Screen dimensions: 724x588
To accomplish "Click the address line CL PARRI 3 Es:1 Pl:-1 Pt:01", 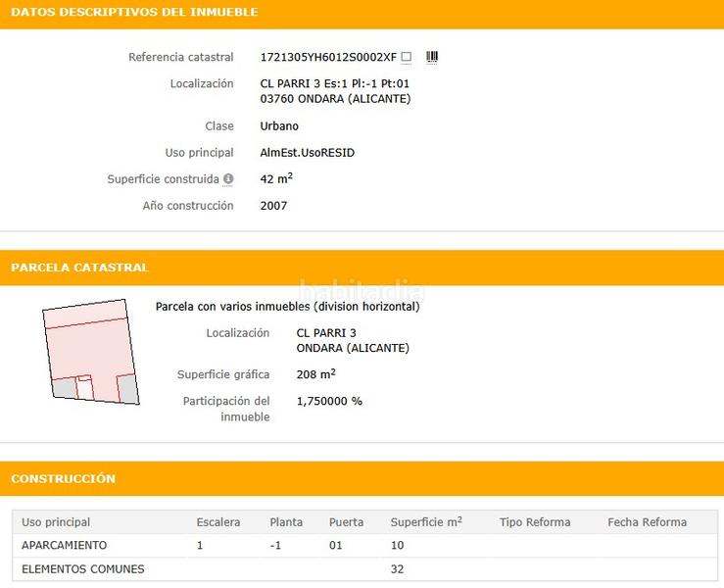I will pos(335,83).
